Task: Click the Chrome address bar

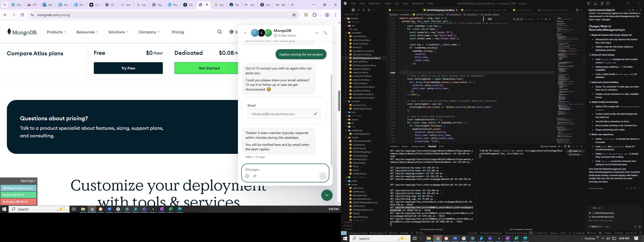Action: pyautogui.click(x=162, y=15)
